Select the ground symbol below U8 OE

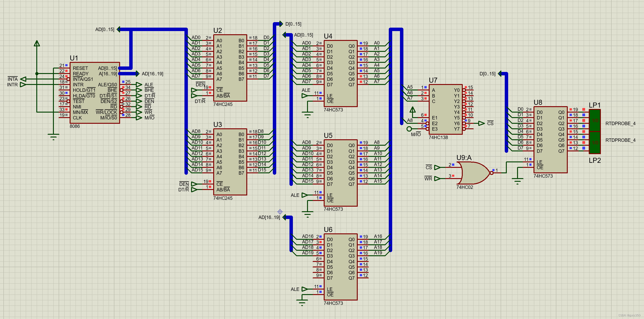pos(517,180)
